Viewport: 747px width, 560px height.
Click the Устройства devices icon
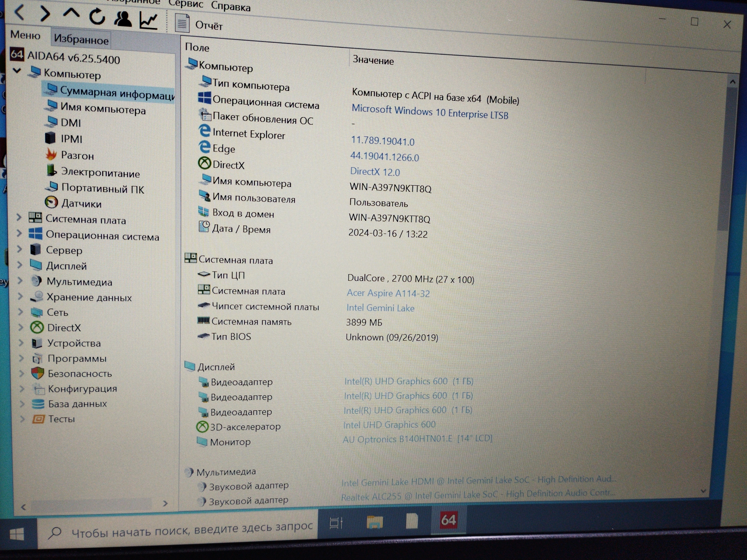coord(37,343)
